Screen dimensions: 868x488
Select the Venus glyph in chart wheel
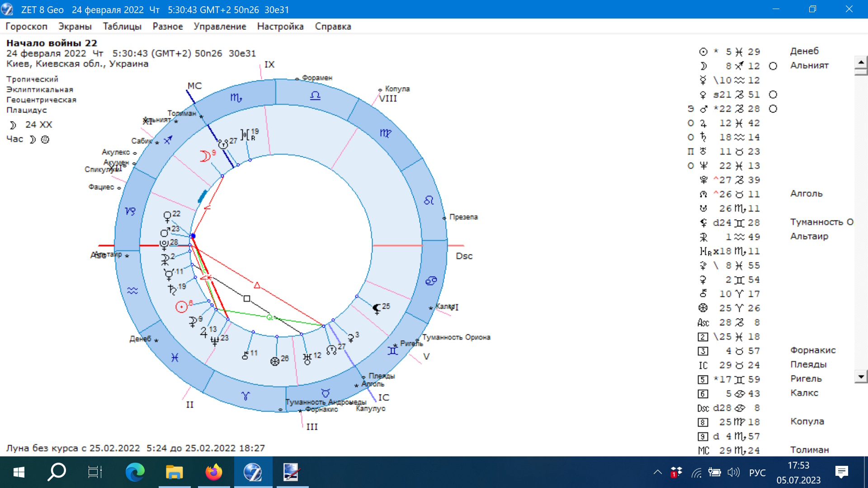point(167,216)
